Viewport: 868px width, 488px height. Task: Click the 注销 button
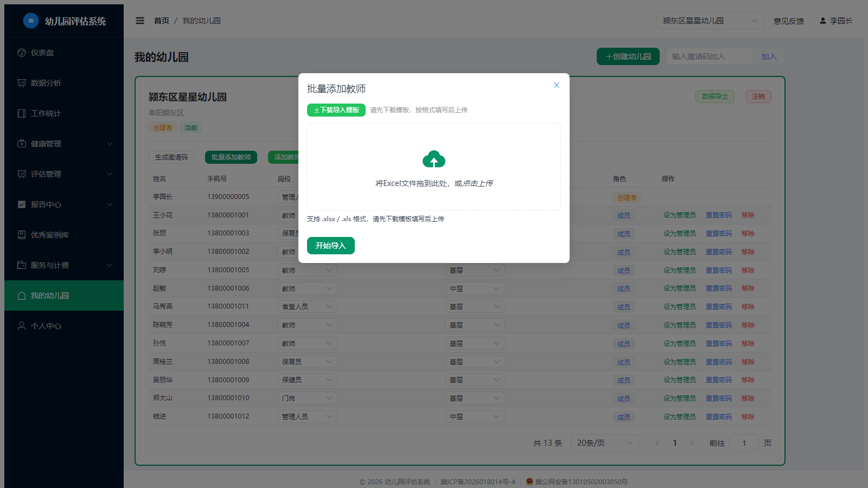758,97
